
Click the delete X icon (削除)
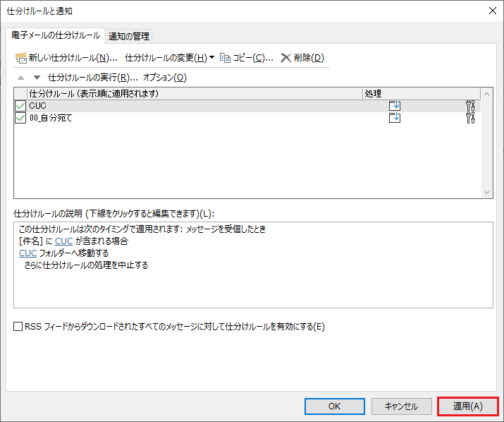point(286,57)
